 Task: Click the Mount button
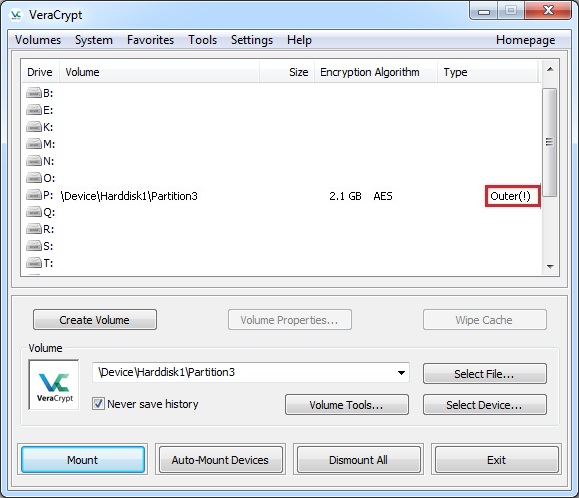tap(83, 460)
